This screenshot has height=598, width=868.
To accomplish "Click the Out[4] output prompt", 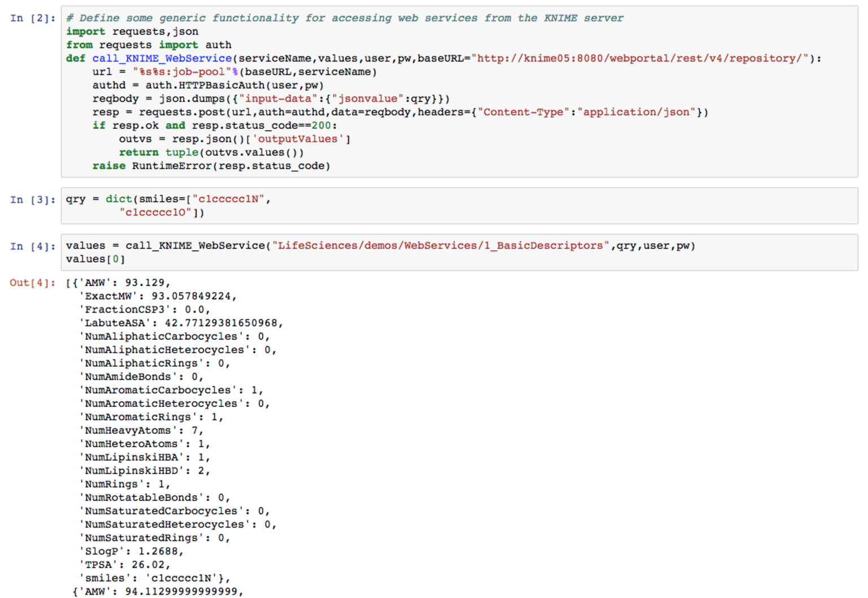I will 33,283.
